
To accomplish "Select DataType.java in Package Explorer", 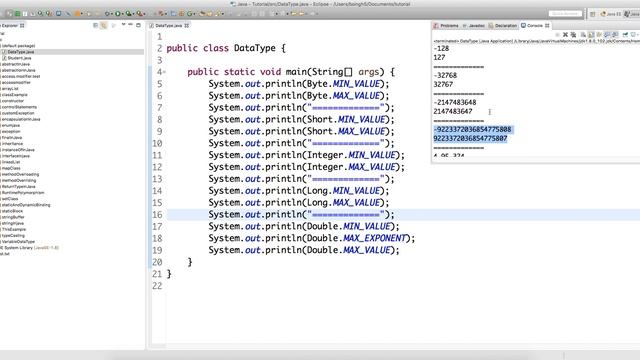I will click(x=20, y=52).
